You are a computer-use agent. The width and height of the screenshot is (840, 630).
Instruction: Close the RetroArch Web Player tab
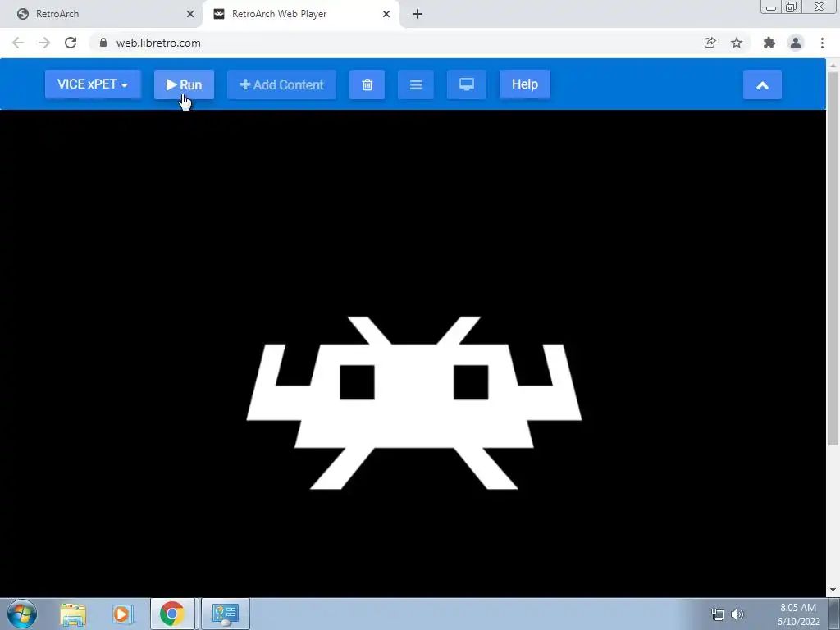tap(386, 14)
